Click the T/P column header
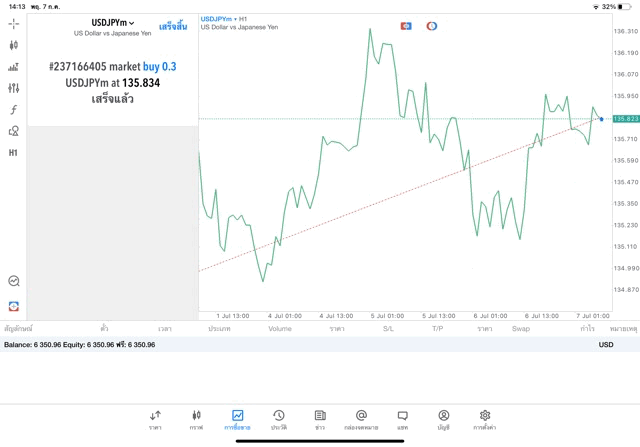 tap(438, 329)
